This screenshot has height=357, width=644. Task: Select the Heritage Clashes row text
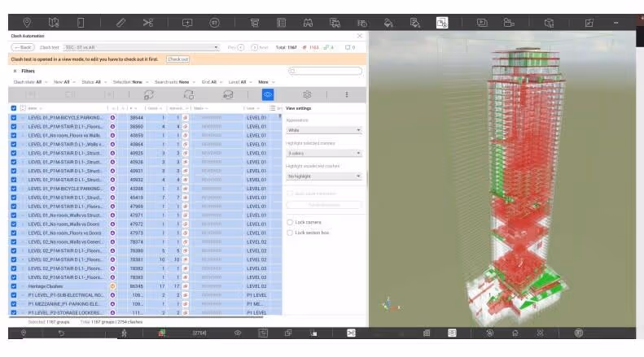[x=46, y=286]
